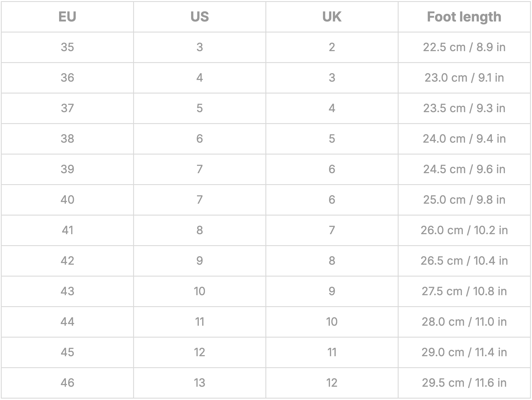
Task: Select EU size 45 cell
Action: point(67,352)
